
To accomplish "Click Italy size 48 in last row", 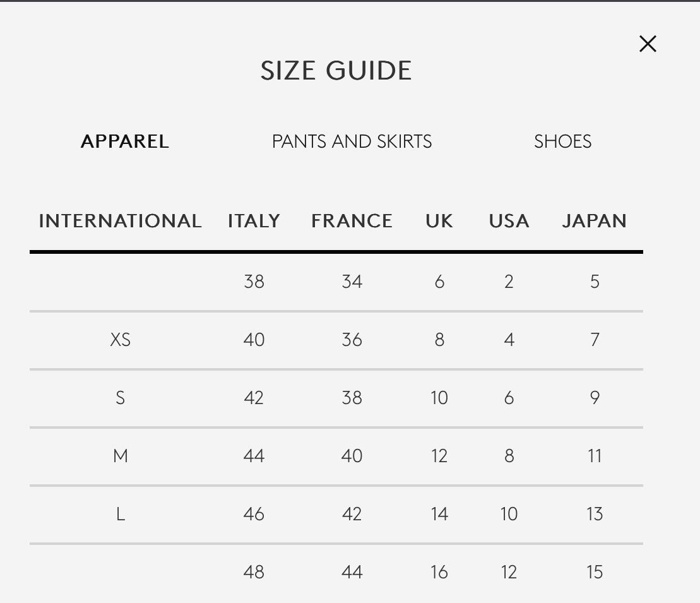I will [254, 572].
